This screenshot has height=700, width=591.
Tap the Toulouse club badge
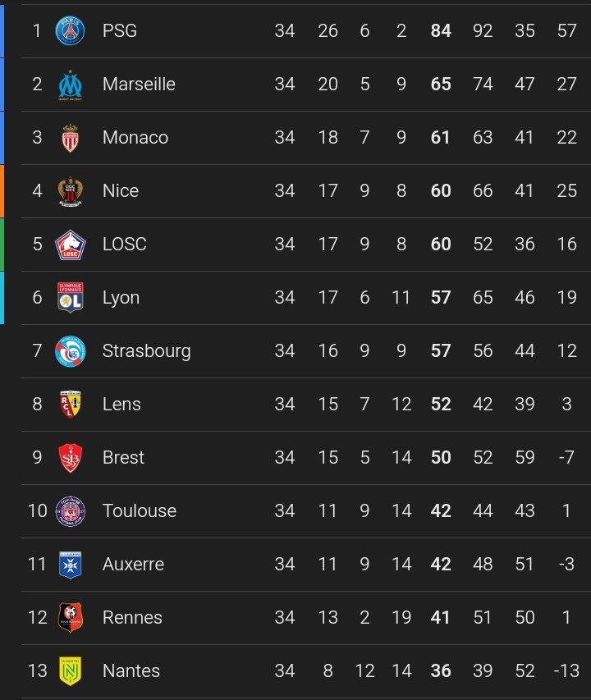(70, 511)
